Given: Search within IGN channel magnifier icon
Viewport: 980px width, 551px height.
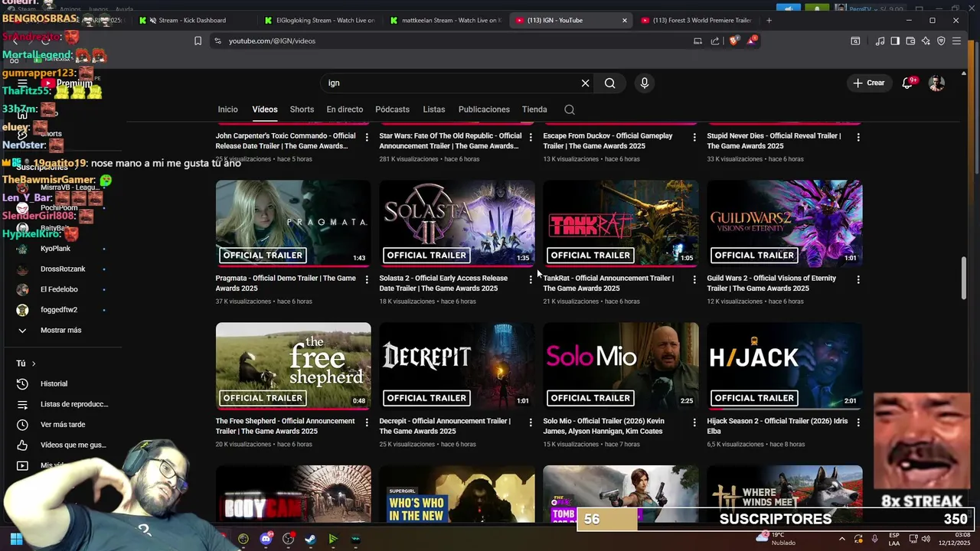Looking at the screenshot, I should (570, 109).
